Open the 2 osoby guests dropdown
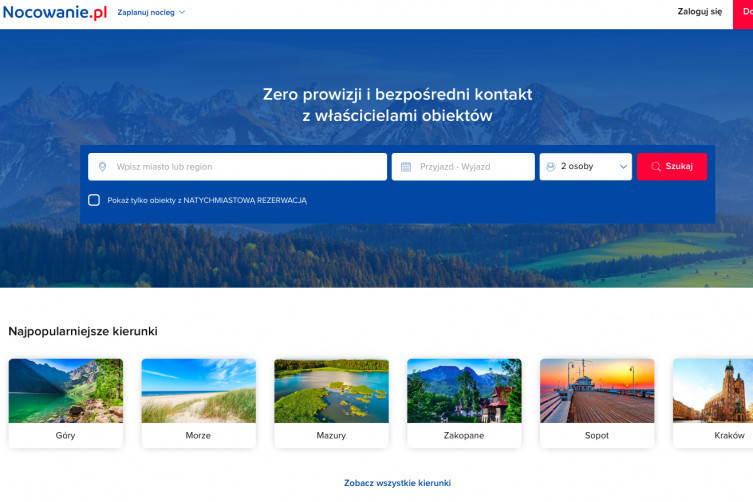753x502 pixels. pos(586,167)
